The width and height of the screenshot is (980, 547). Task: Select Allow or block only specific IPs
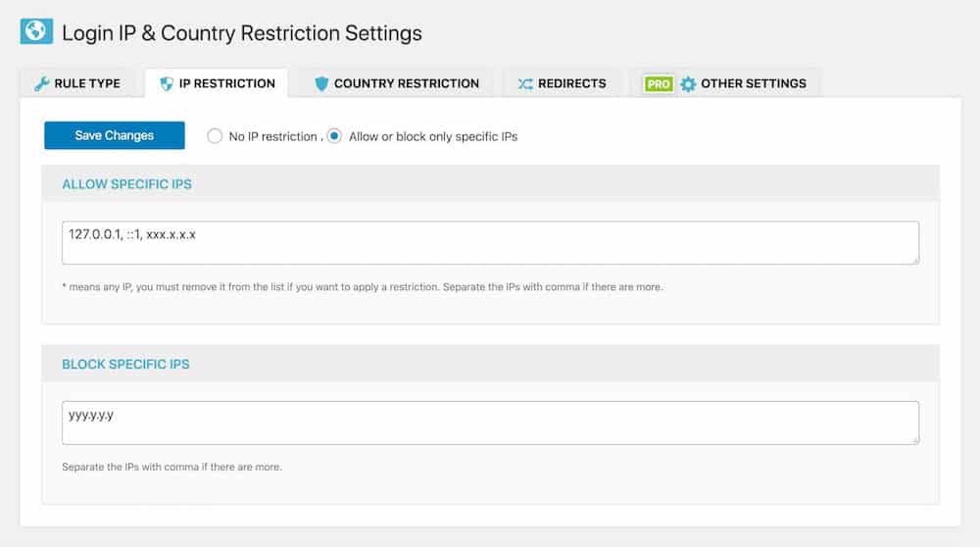(334, 136)
